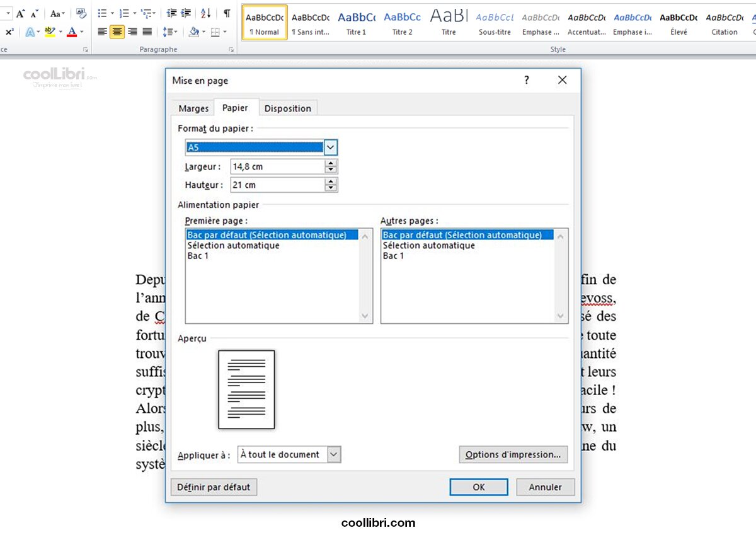This screenshot has height=540, width=756.
Task: Click the bullet list icon
Action: (x=103, y=13)
